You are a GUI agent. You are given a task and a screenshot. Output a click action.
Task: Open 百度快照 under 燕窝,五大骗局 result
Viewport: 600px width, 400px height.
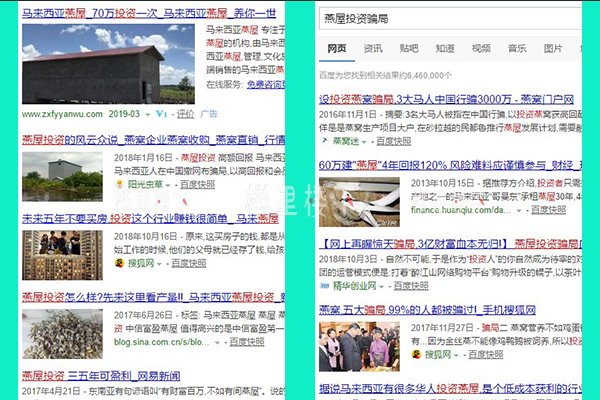(x=486, y=354)
